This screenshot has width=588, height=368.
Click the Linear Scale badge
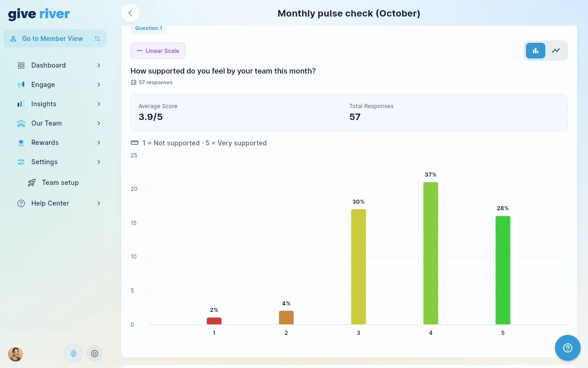click(158, 51)
